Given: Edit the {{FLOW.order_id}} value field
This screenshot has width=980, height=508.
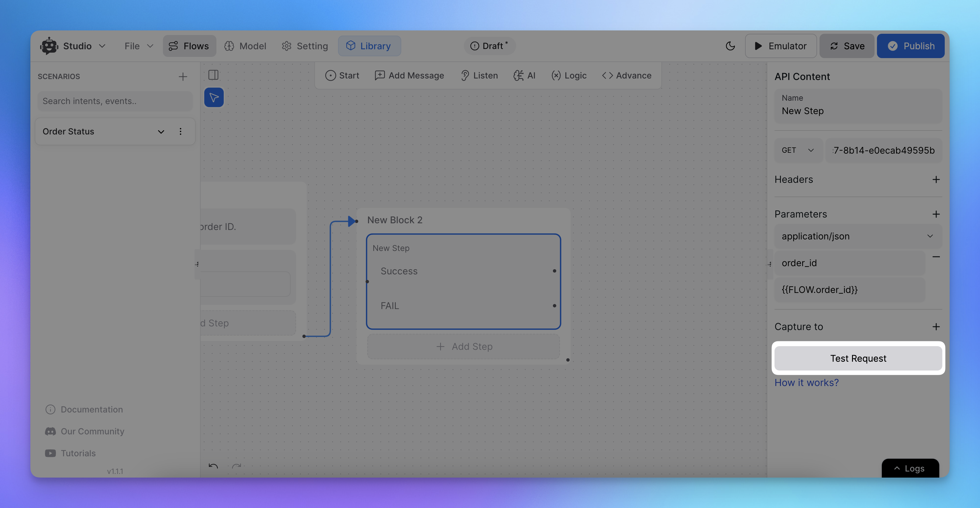Looking at the screenshot, I should point(850,290).
